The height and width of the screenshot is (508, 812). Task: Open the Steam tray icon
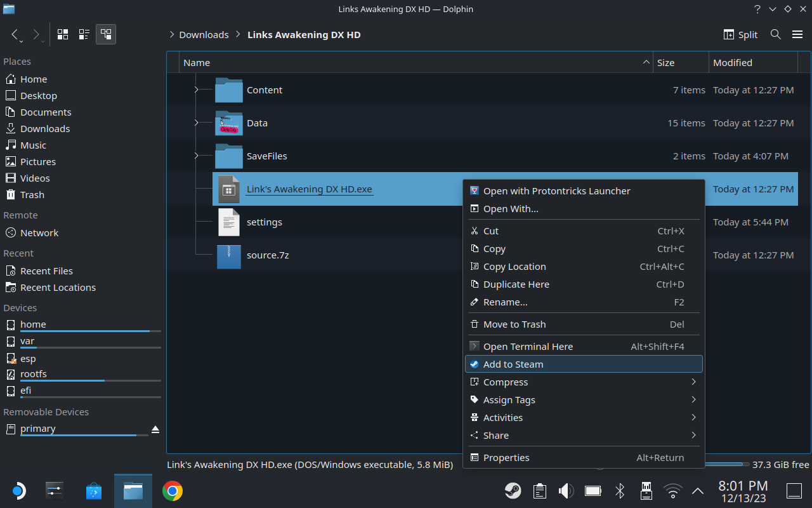[x=513, y=491]
